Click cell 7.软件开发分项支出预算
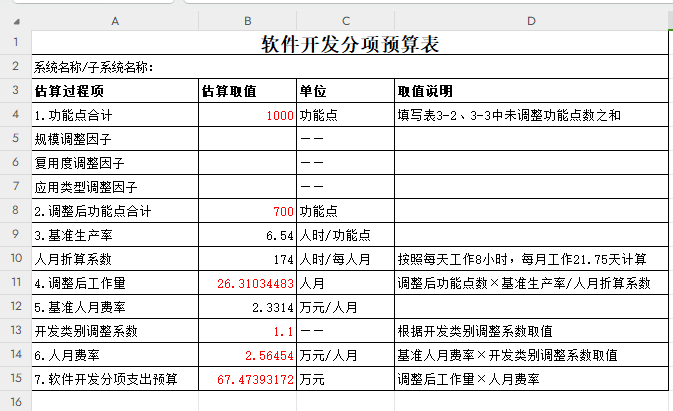This screenshot has height=411, width=673. click(115, 379)
